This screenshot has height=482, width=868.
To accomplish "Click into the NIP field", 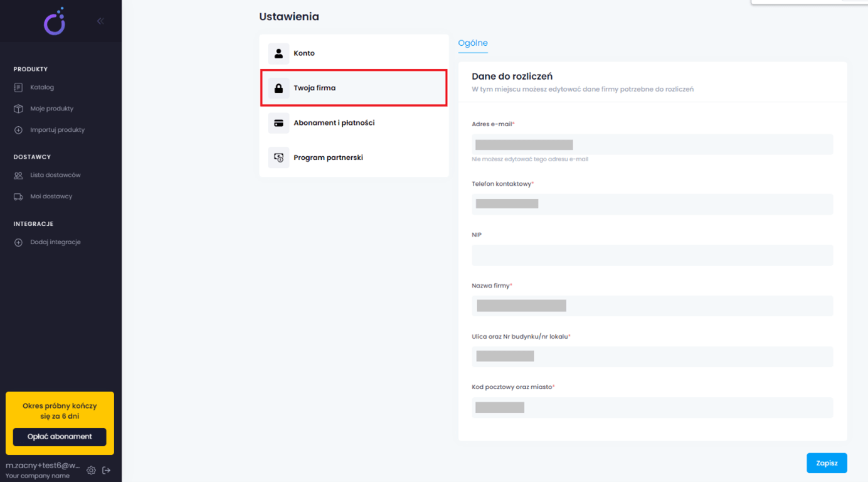I will pos(652,255).
